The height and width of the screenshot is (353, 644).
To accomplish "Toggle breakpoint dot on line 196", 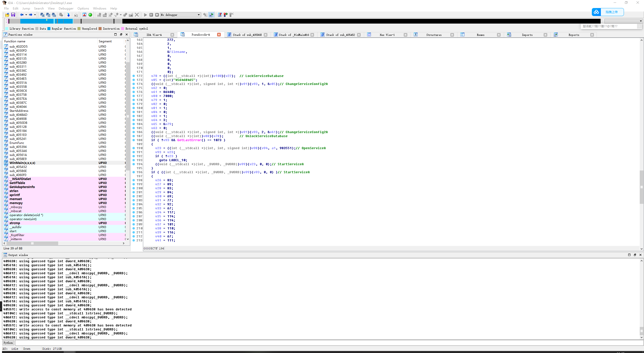I will coord(134,172).
